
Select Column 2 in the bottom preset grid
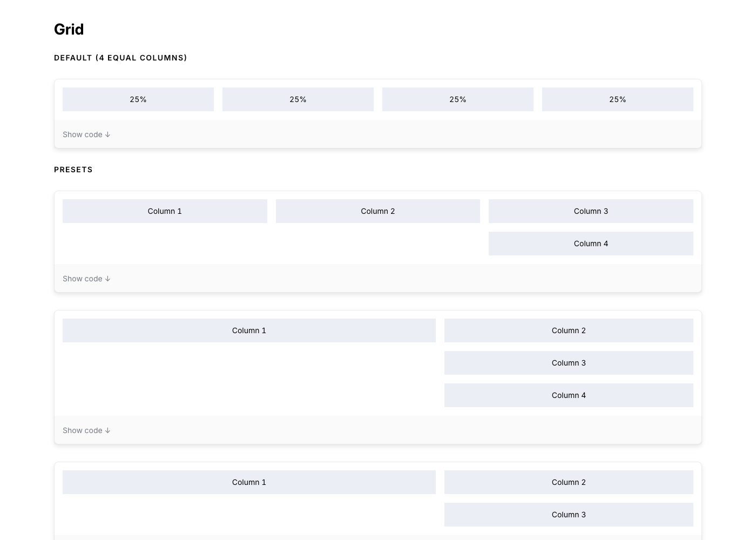tap(569, 482)
